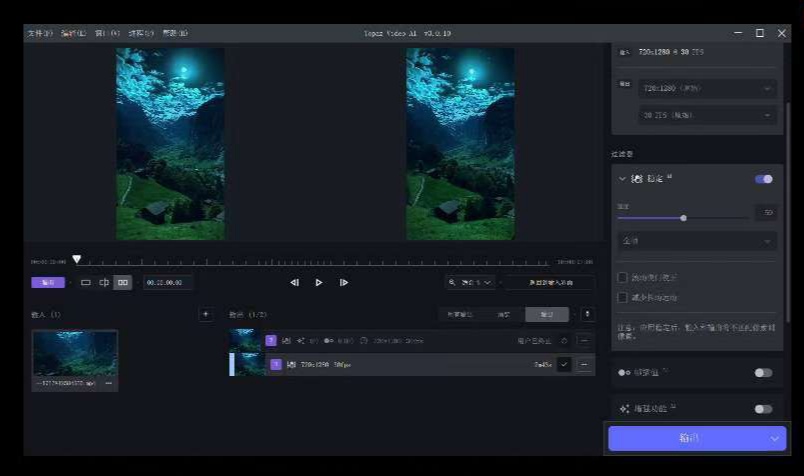804x476 pixels.
Task: Expand the zoom level dropdown
Action: [470, 282]
